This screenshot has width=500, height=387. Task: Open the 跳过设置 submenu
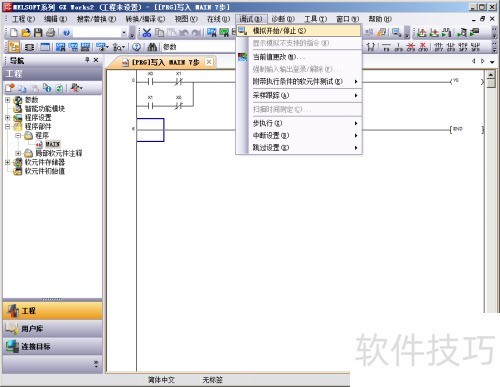coord(299,147)
